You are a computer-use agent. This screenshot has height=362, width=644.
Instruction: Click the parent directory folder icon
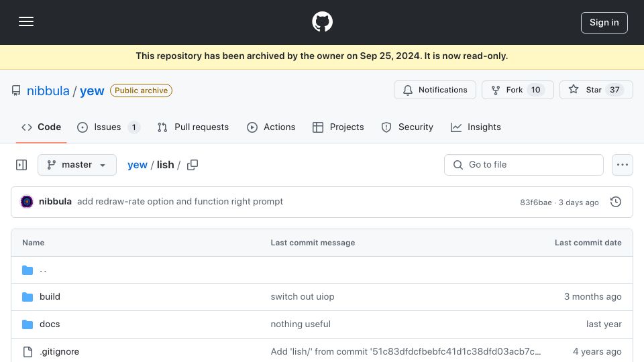click(28, 270)
